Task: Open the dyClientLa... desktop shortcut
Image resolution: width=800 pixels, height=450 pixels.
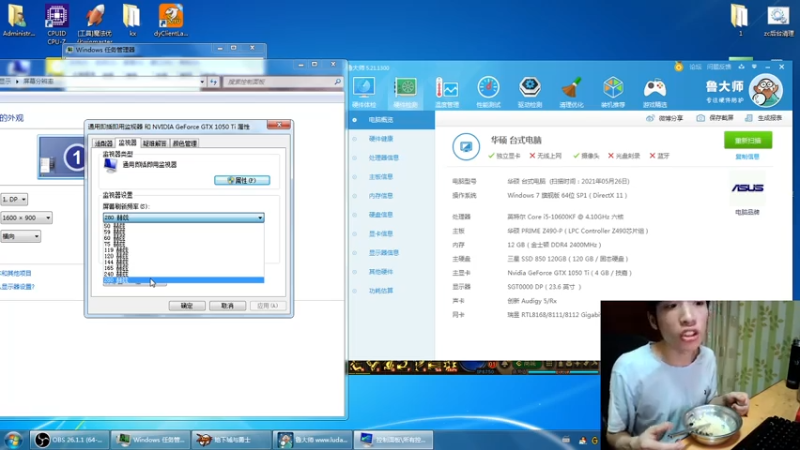Action: click(171, 21)
